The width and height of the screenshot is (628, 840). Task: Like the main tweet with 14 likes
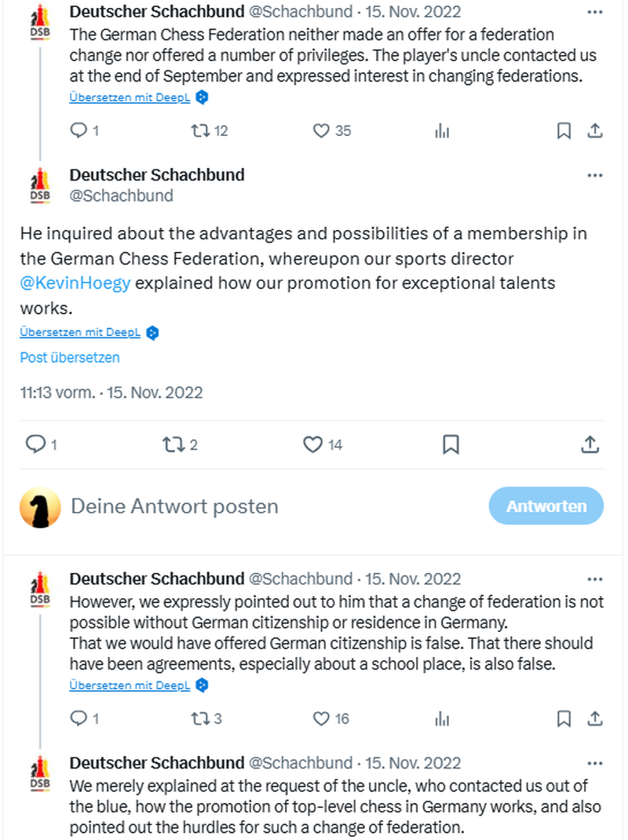[313, 445]
